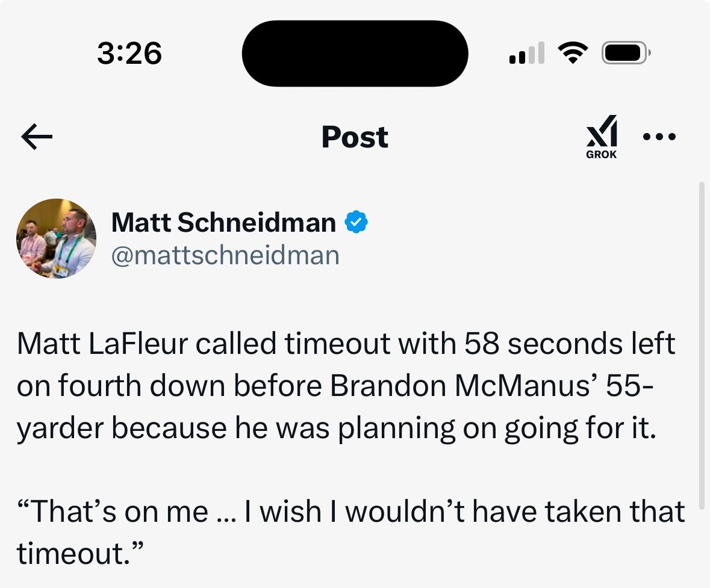Tap the battery indicator icon

click(x=626, y=54)
